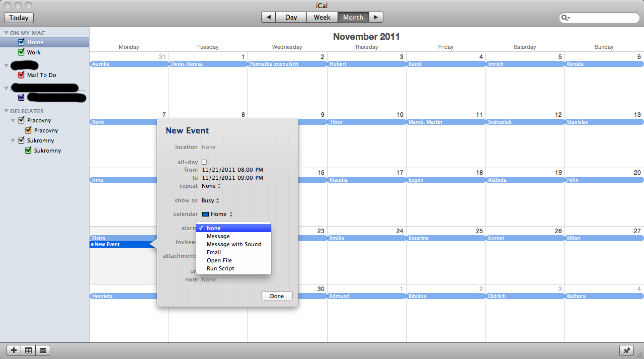This screenshot has width=644, height=359.
Task: Click the search field
Action: point(599,18)
